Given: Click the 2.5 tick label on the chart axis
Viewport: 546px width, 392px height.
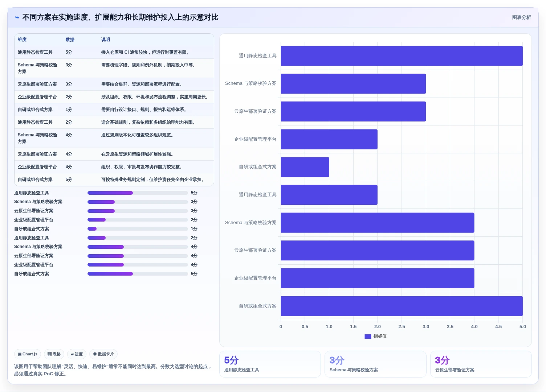Looking at the screenshot, I should (402, 327).
